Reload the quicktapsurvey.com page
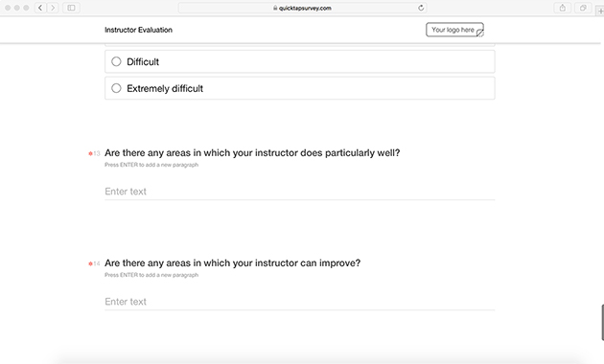 pyautogui.click(x=421, y=8)
